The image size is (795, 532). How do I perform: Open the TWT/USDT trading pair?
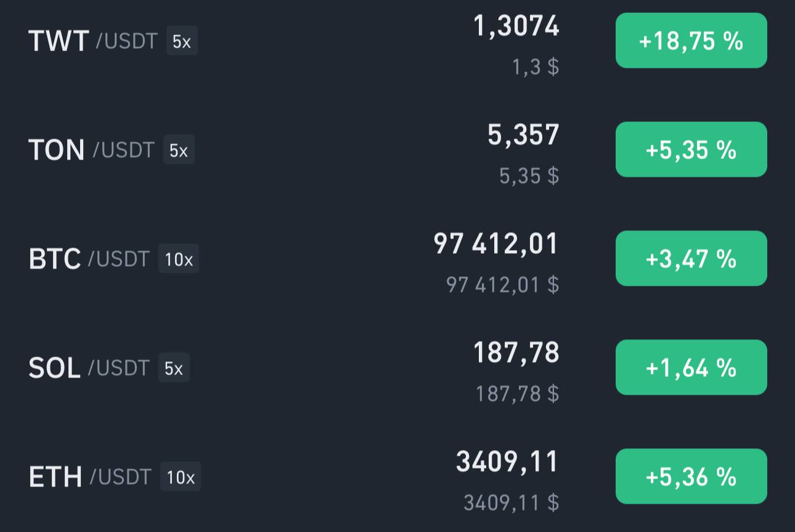click(397, 42)
